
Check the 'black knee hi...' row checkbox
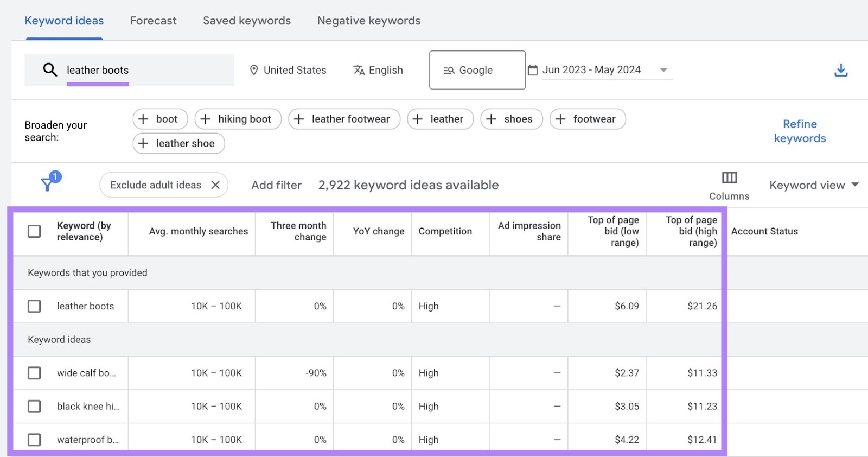[34, 407]
